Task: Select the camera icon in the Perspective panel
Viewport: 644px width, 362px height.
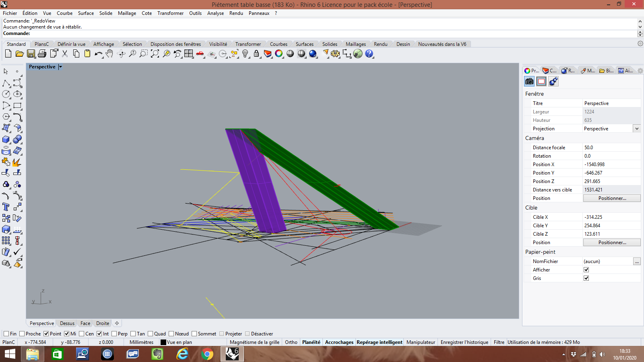Action: pos(529,81)
